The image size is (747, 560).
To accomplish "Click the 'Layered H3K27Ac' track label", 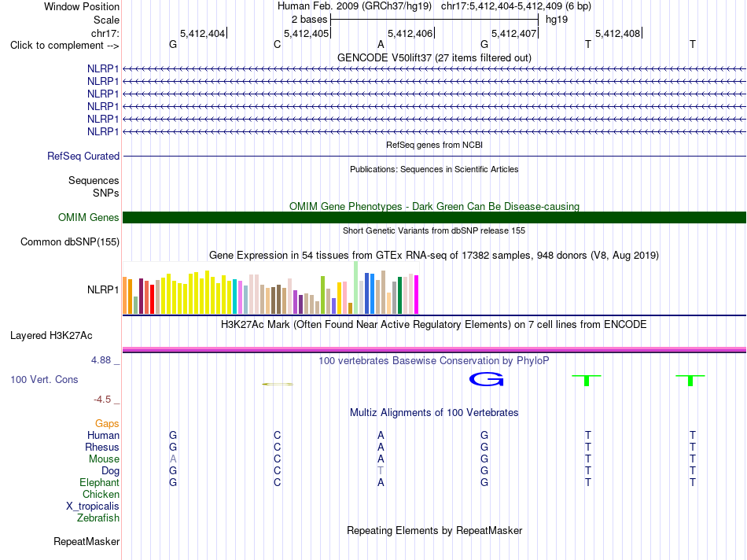I will (x=51, y=336).
